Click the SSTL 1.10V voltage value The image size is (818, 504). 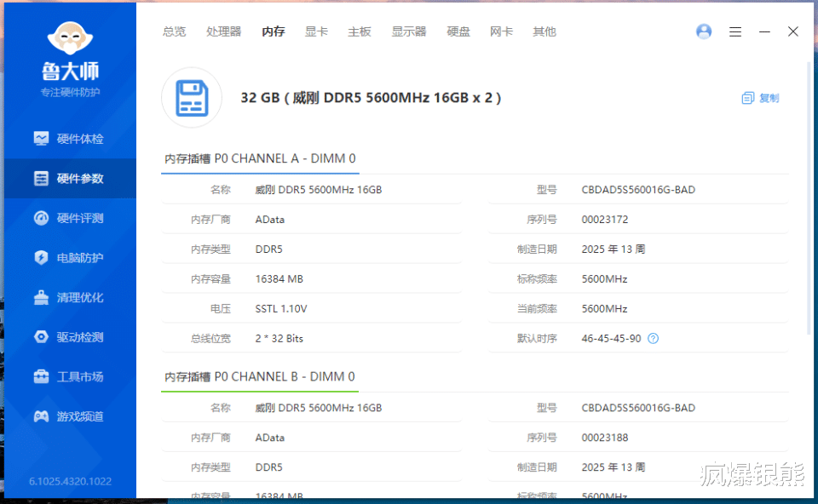tap(281, 308)
